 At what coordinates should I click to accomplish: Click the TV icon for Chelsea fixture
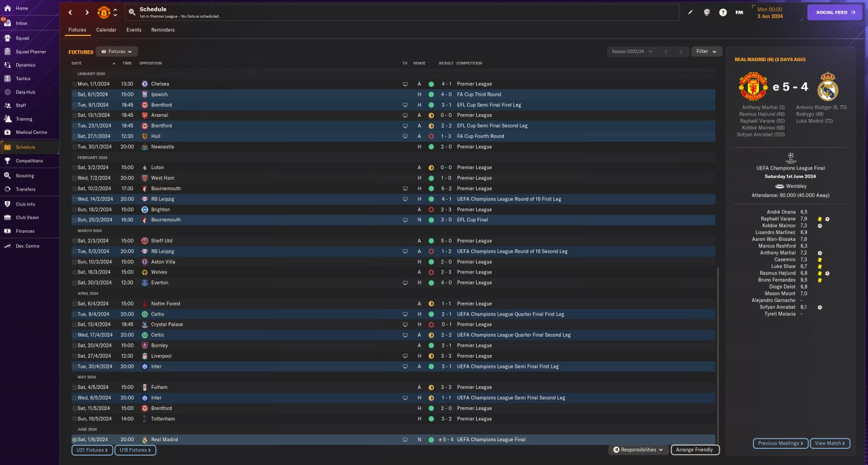(x=405, y=84)
